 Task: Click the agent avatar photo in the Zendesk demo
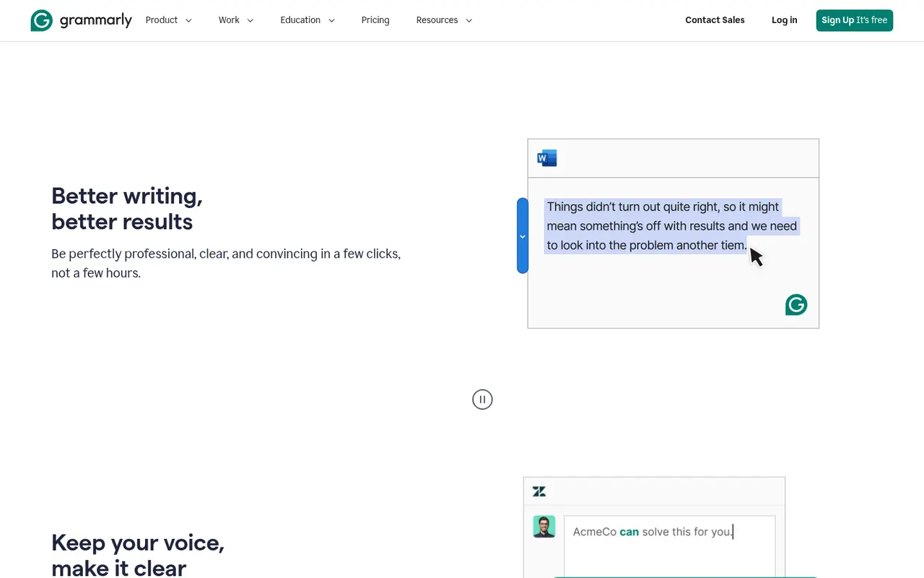click(x=544, y=527)
